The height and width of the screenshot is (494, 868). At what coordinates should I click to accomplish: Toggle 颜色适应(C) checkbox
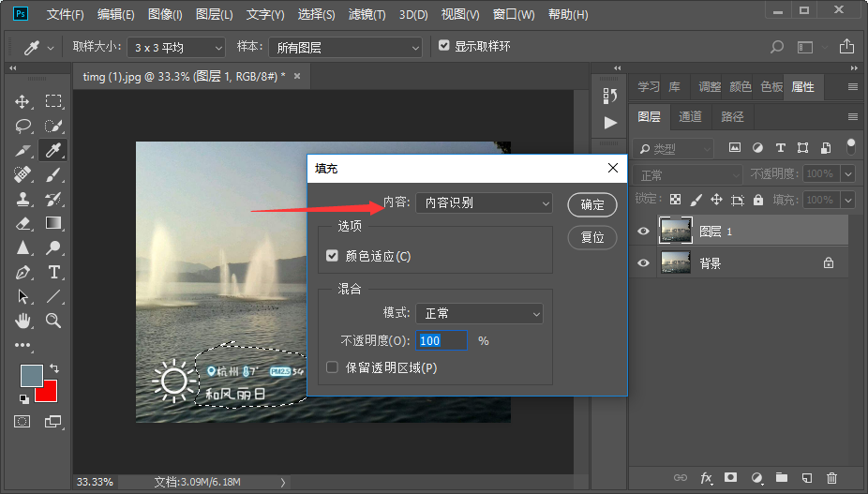click(332, 256)
